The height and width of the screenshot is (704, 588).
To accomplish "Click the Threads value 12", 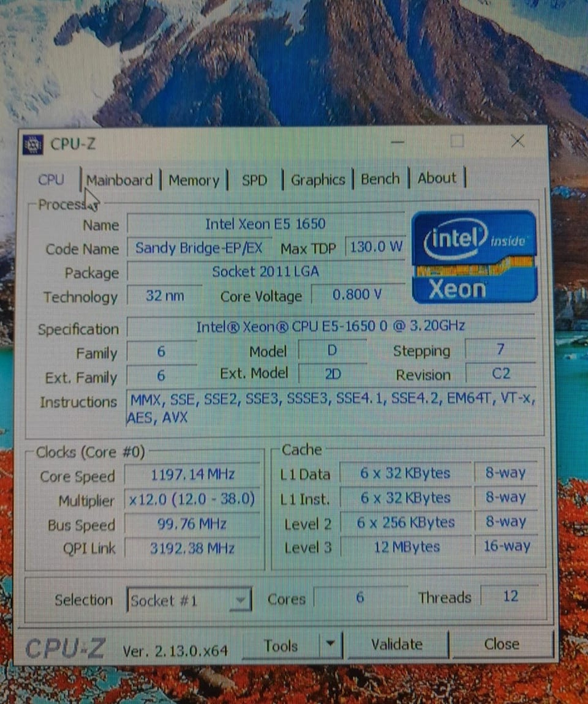I will pyautogui.click(x=510, y=596).
